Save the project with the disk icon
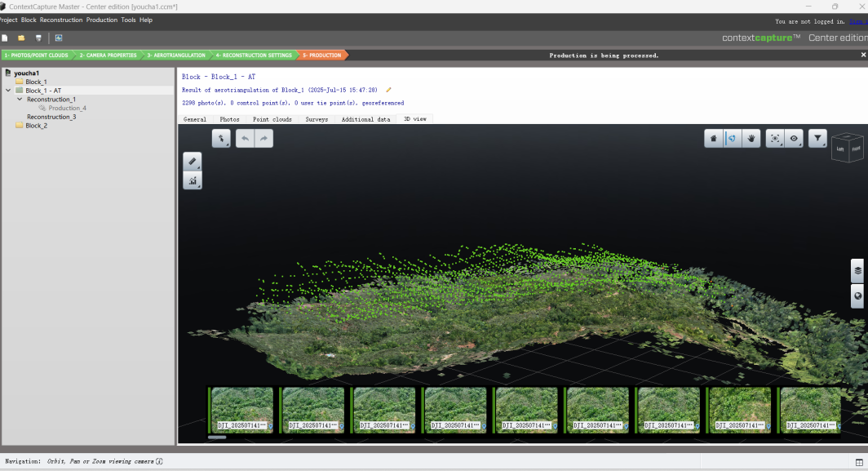This screenshot has width=868, height=471. (x=38, y=38)
